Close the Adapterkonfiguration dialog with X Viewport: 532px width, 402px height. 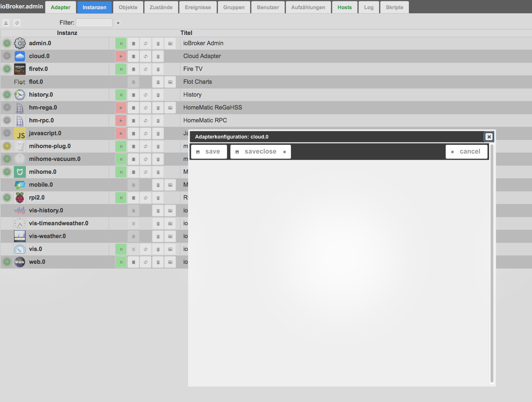(489, 137)
